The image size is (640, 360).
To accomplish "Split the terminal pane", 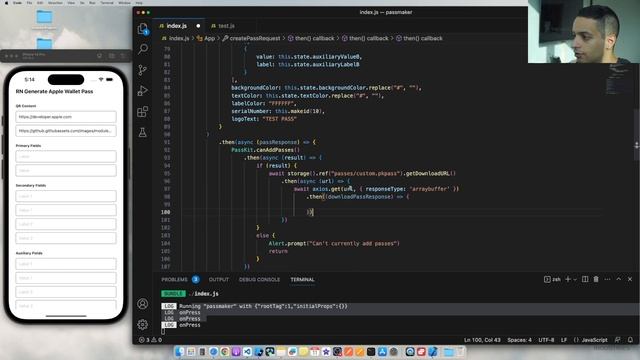I will [585, 279].
